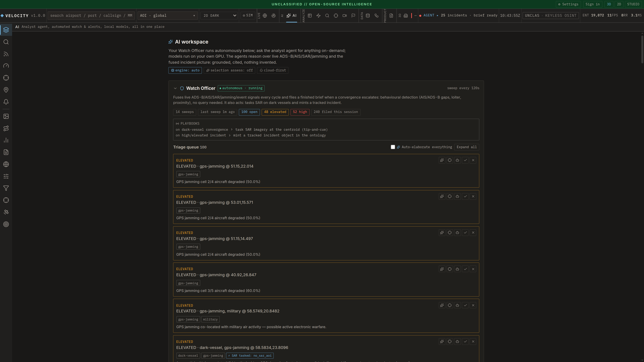Click the military tag on 58.5749,20.8482 incident
Image resolution: width=644 pixels, height=362 pixels.
[x=210, y=320]
